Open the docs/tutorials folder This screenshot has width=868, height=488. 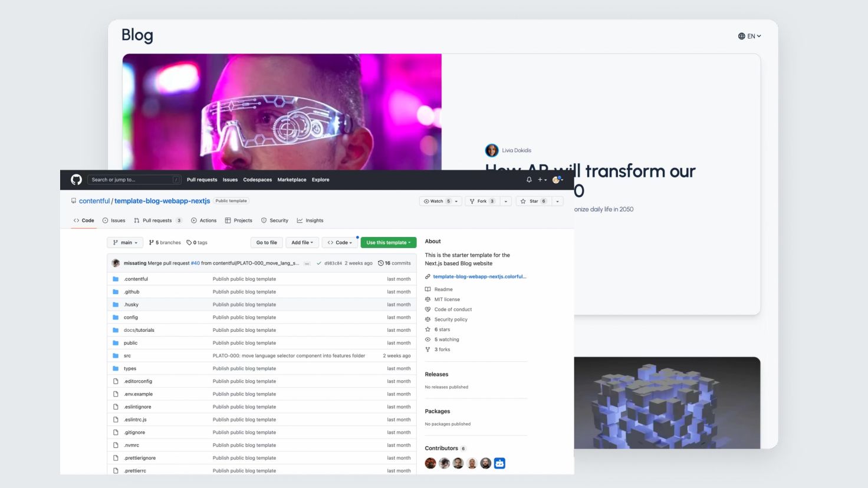(x=139, y=330)
